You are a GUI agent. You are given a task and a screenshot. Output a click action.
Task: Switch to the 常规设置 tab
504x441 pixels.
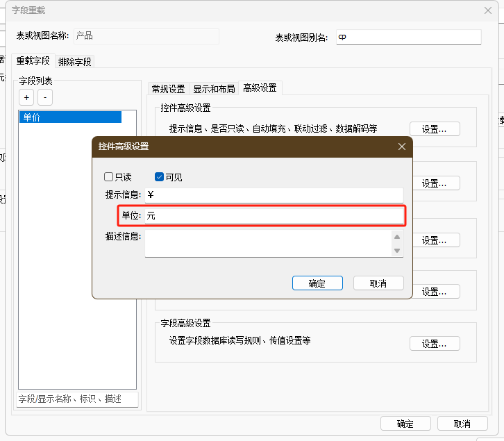click(x=168, y=89)
